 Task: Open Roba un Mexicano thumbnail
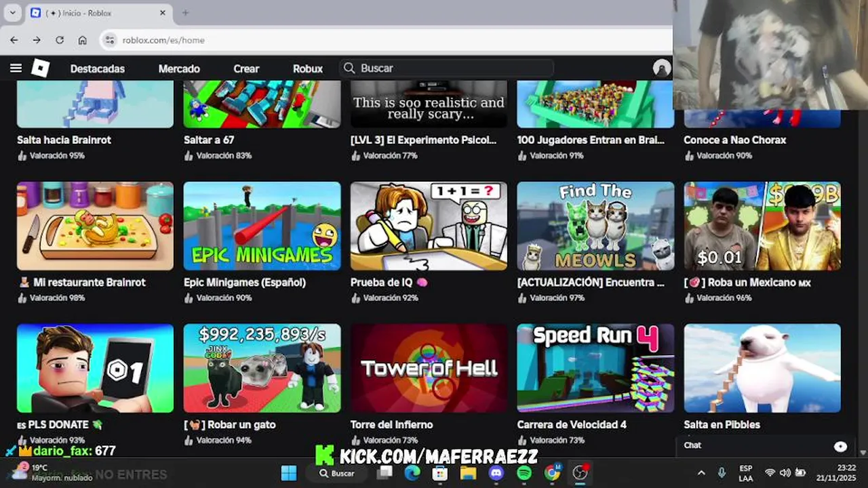pyautogui.click(x=762, y=226)
